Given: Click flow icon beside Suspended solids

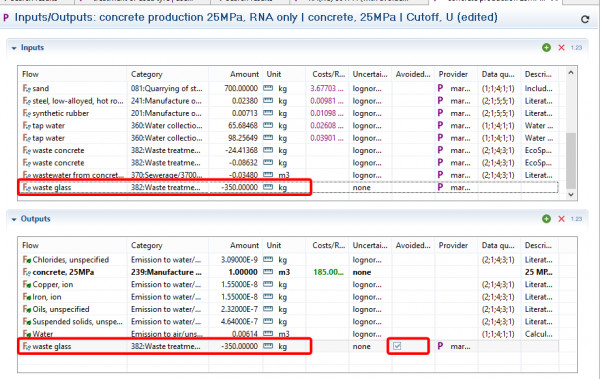Looking at the screenshot, I should point(27,322).
